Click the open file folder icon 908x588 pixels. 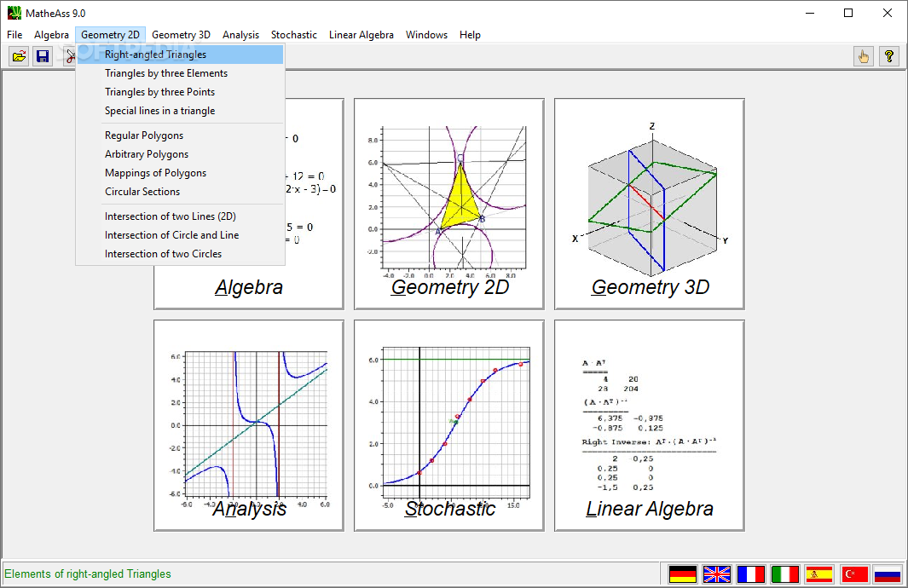pos(19,56)
